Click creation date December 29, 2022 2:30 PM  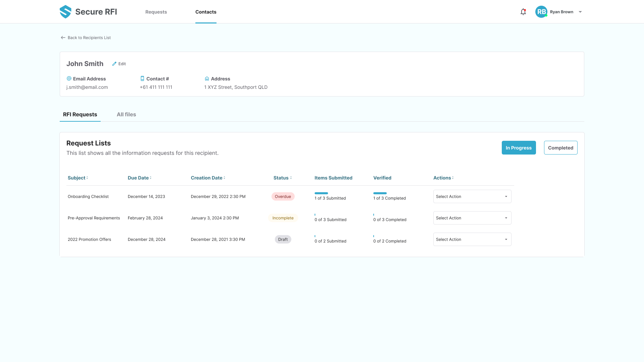pos(218,196)
